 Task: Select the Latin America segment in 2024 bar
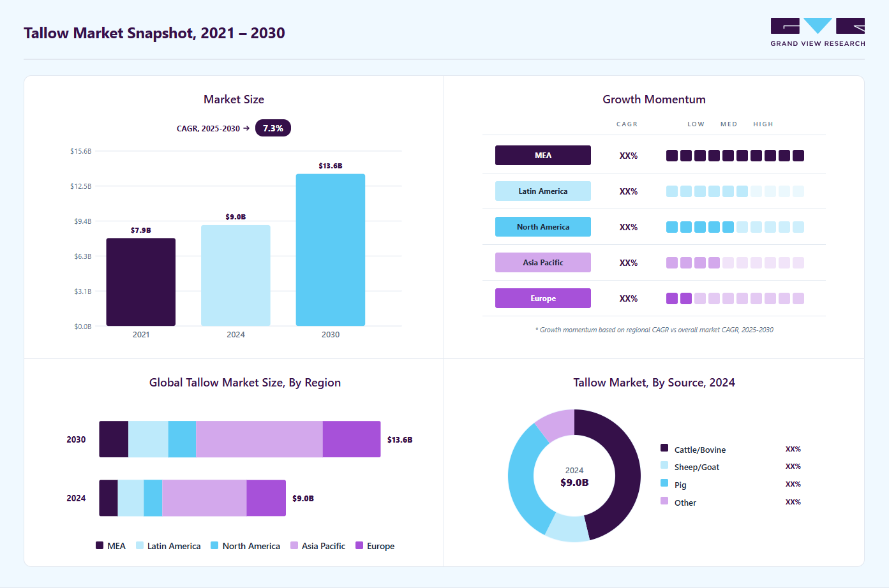coord(131,498)
